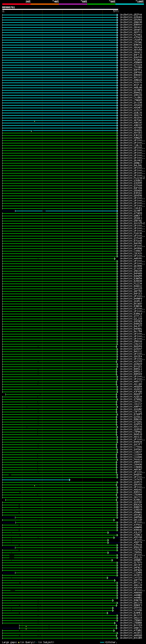The image size is (146, 644).
Task: Click the green ~80% legend color segment
Action: pos(101,4)
